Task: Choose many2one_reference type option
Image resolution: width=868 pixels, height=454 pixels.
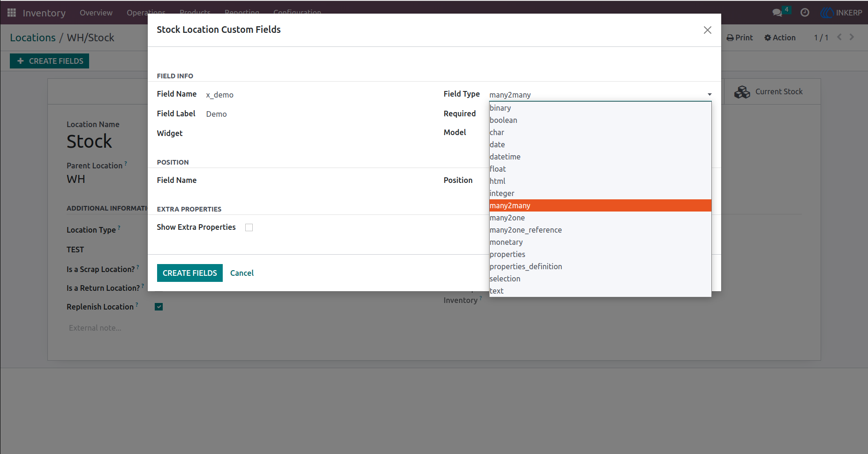Action: pos(600,230)
